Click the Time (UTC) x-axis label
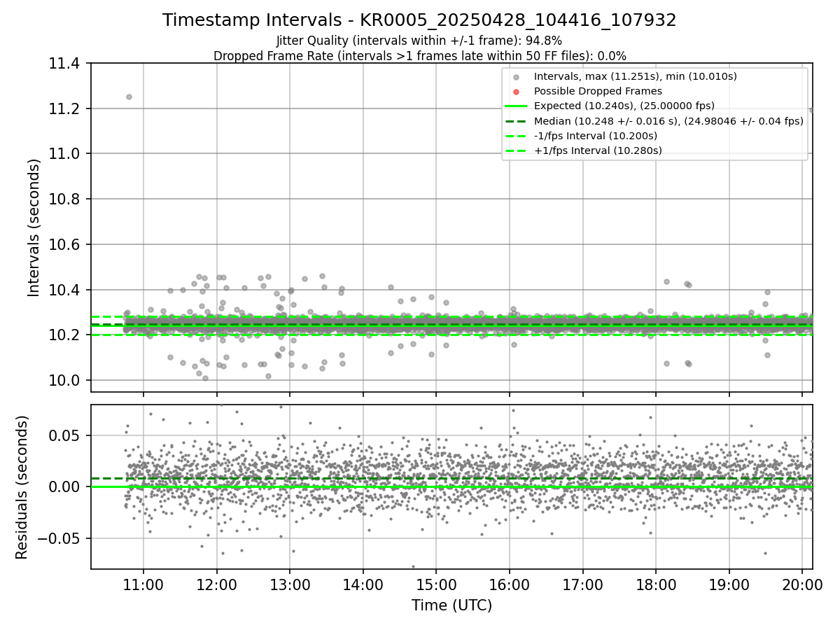This screenshot has width=840, height=630. click(x=451, y=605)
